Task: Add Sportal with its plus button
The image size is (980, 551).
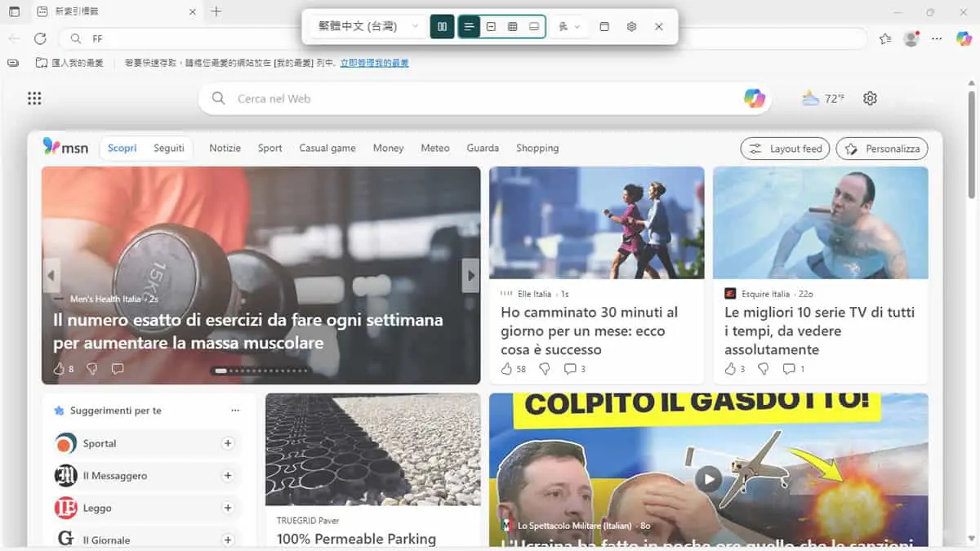Action: pyautogui.click(x=228, y=443)
